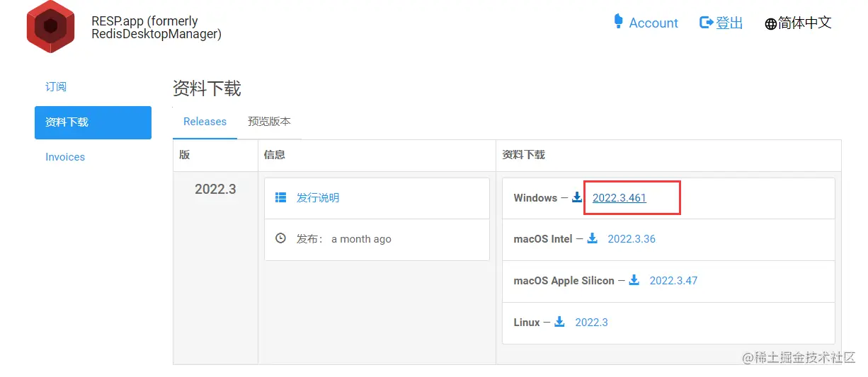Open the Account page link

click(653, 23)
